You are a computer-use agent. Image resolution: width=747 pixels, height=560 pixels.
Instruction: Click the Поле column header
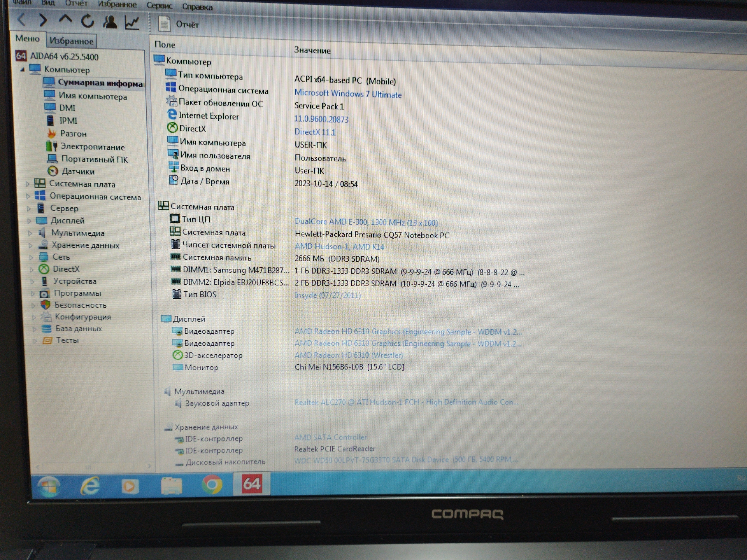point(165,44)
